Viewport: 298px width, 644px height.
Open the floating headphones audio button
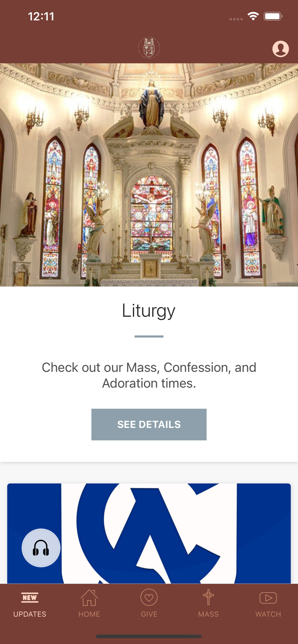41,548
